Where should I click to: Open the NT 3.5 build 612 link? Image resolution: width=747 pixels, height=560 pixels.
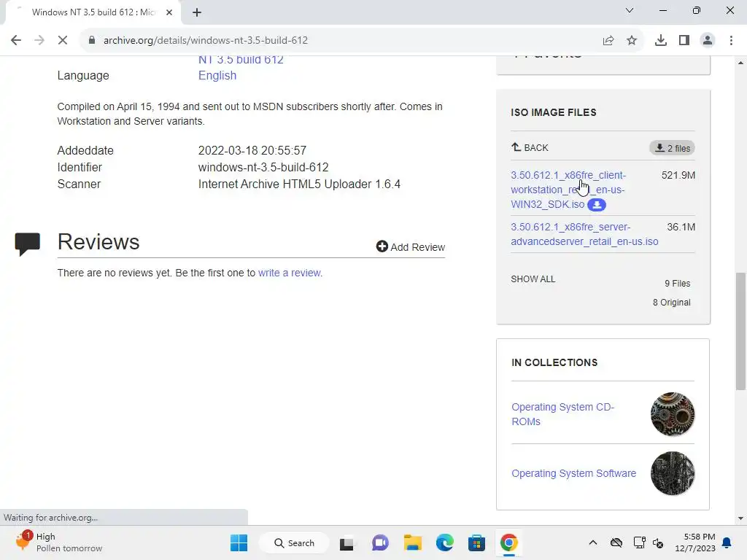pos(241,60)
